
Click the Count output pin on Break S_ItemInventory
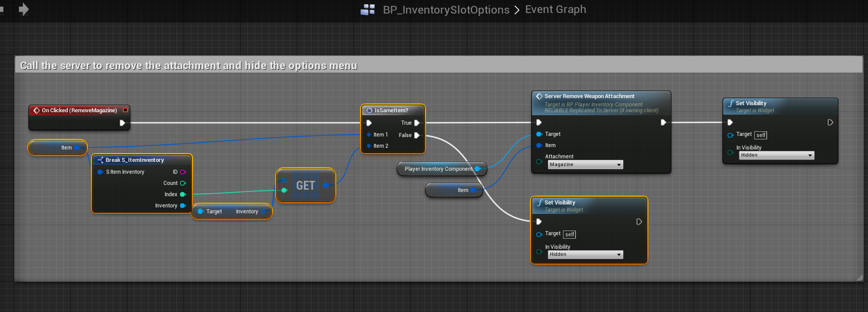click(x=182, y=183)
